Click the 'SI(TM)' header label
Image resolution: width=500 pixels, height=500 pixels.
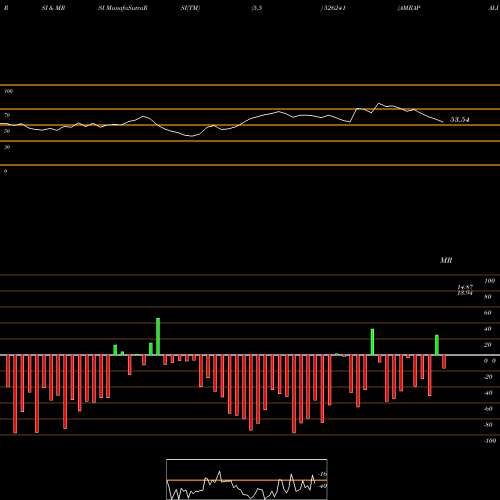pos(191,8)
